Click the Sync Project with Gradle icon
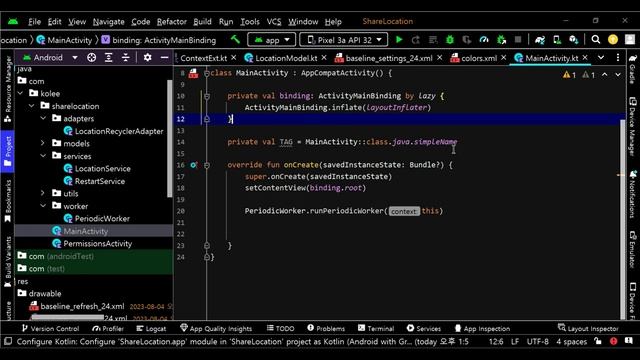 tap(540, 40)
